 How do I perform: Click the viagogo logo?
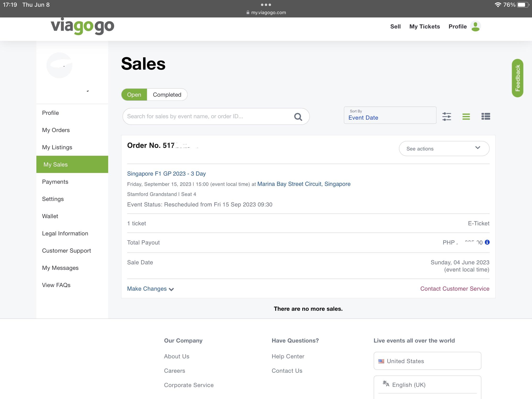pos(82,27)
